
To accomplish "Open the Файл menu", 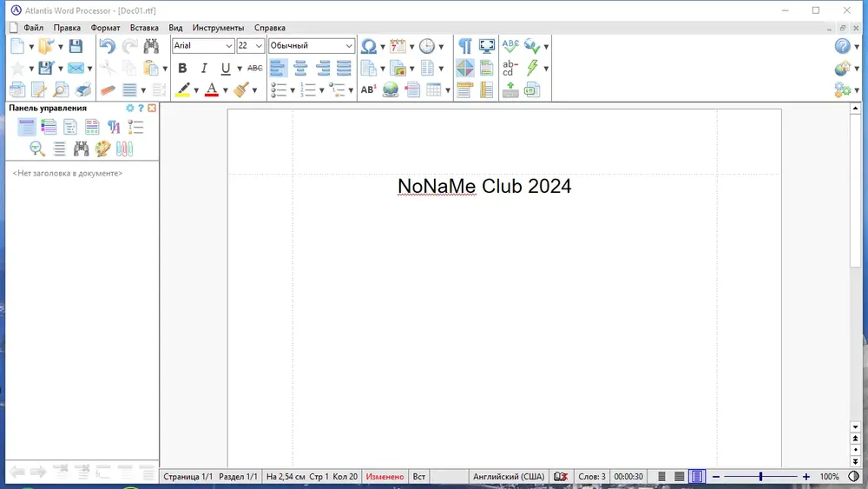I will tap(33, 28).
